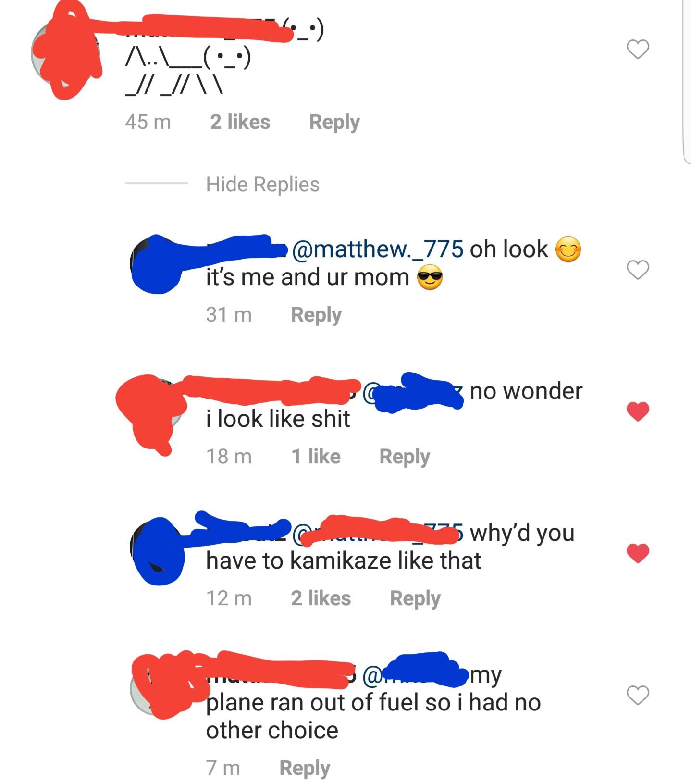Like the "me and ur mom" comment
The image size is (691, 784).
638,270
